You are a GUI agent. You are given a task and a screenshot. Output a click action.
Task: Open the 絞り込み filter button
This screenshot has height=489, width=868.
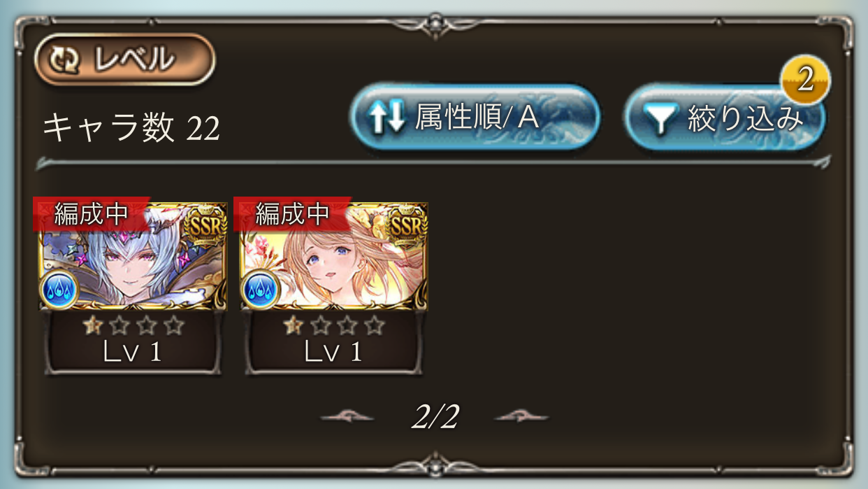click(x=725, y=118)
